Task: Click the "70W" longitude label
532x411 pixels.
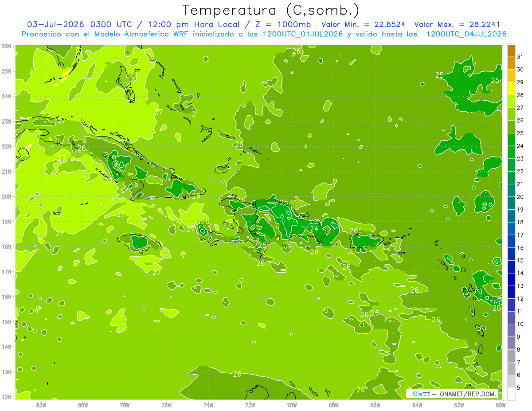Action: [x=292, y=405]
